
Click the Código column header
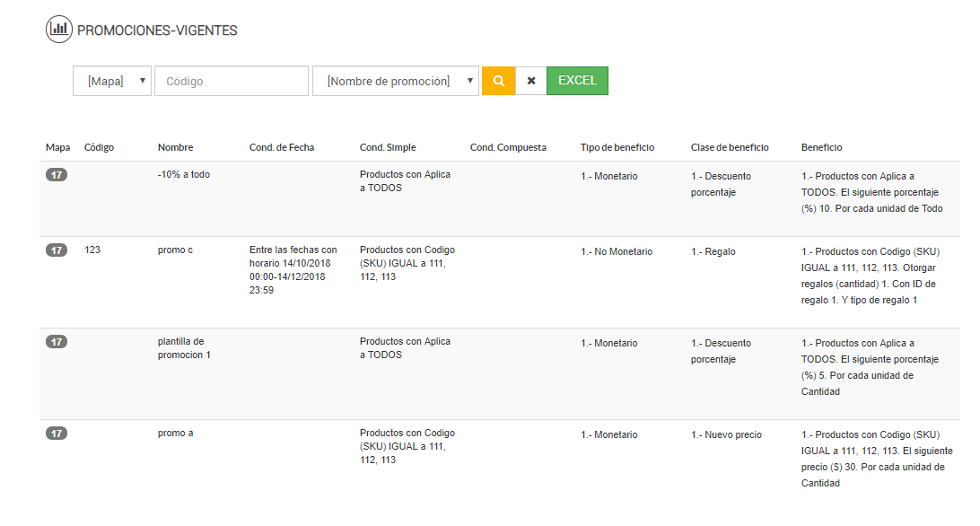99,147
